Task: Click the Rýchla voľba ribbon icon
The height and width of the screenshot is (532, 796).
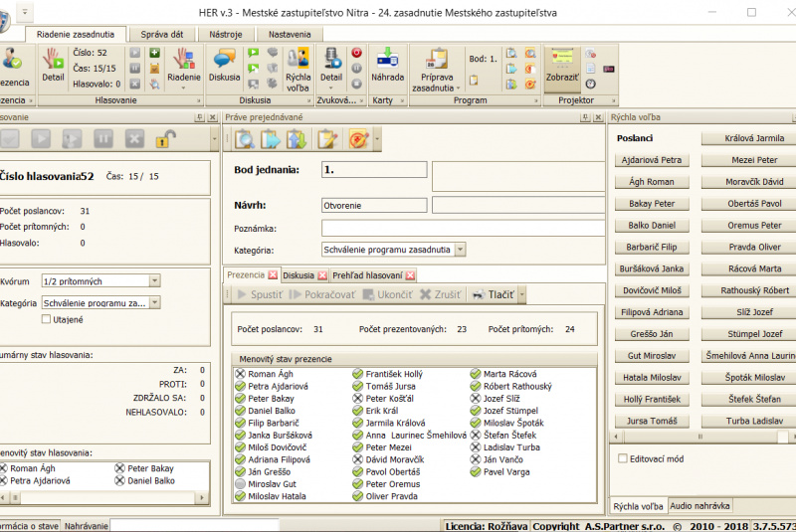Action: coord(298,60)
